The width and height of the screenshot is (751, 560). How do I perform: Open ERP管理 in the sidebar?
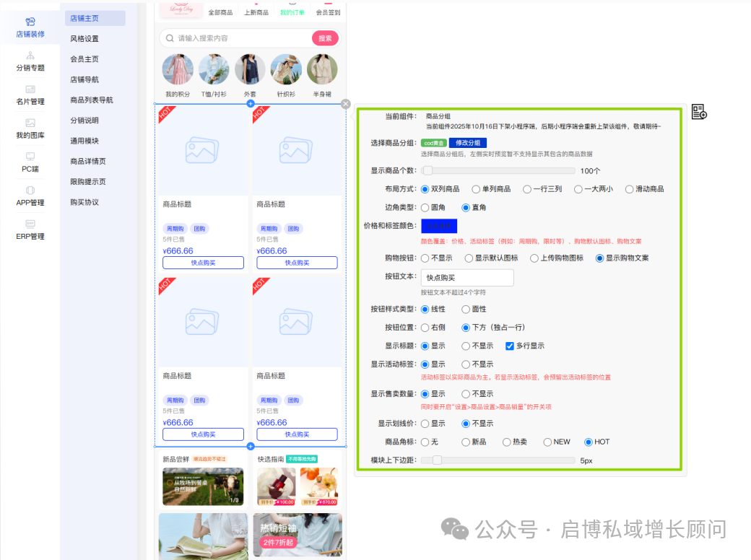tap(30, 224)
